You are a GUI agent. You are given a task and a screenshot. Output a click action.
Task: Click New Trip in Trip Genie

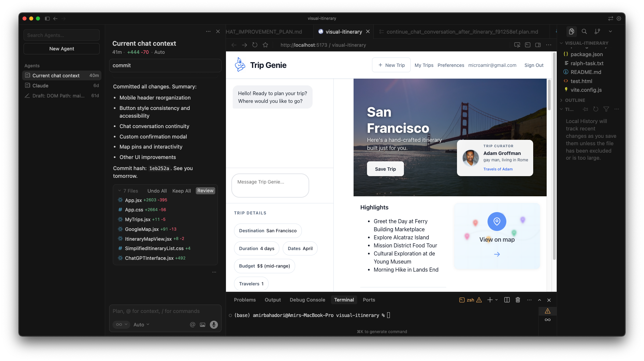(x=391, y=65)
